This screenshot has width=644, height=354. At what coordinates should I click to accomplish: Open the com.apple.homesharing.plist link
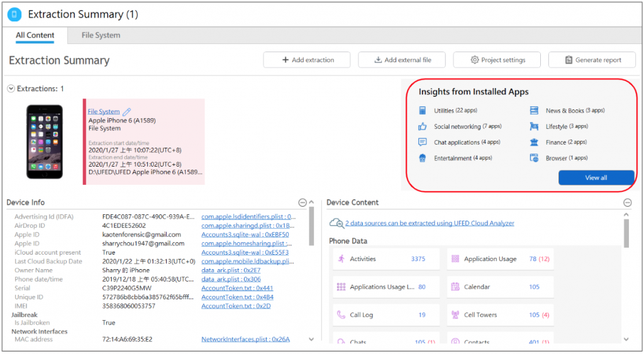click(247, 243)
